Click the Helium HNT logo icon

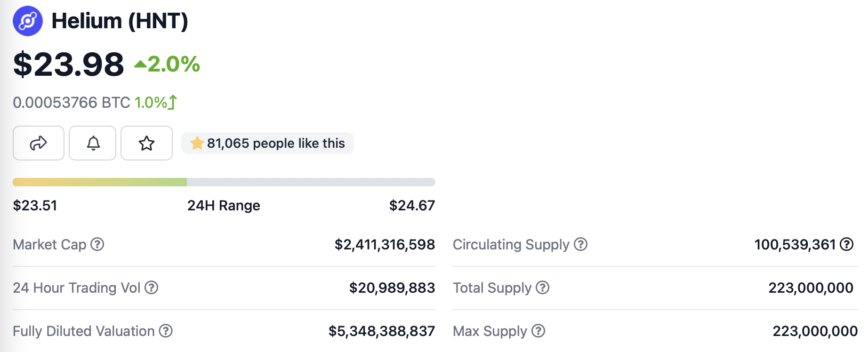(x=28, y=21)
